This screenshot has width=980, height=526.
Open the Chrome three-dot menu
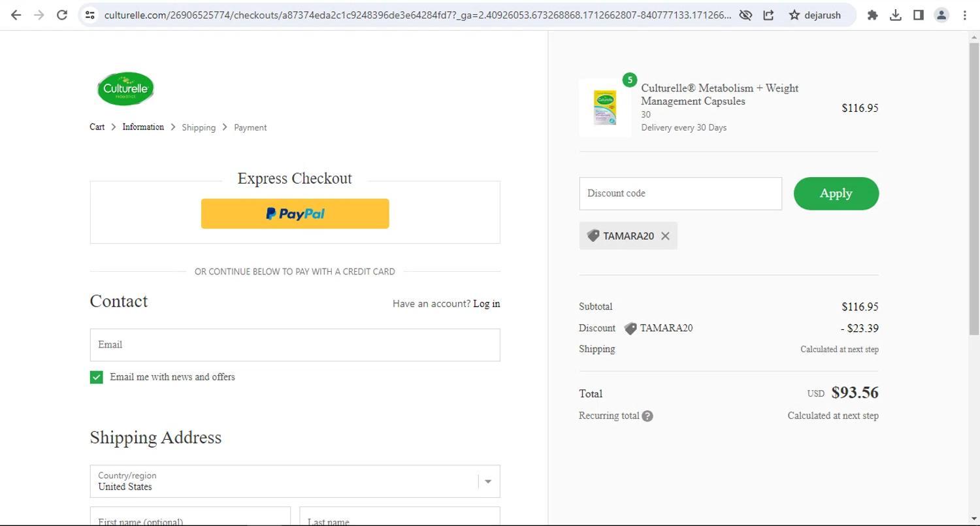[x=964, y=14]
